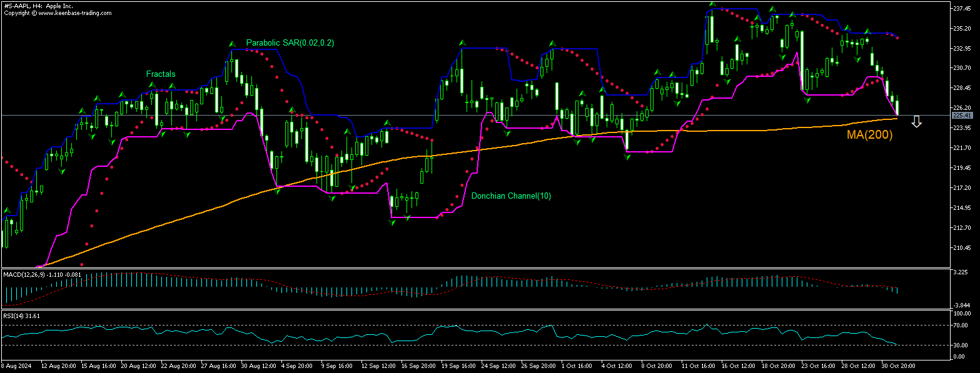Image resolution: width=980 pixels, height=373 pixels.
Task: Select the Donchian Channel(10) label
Action: coord(511,196)
